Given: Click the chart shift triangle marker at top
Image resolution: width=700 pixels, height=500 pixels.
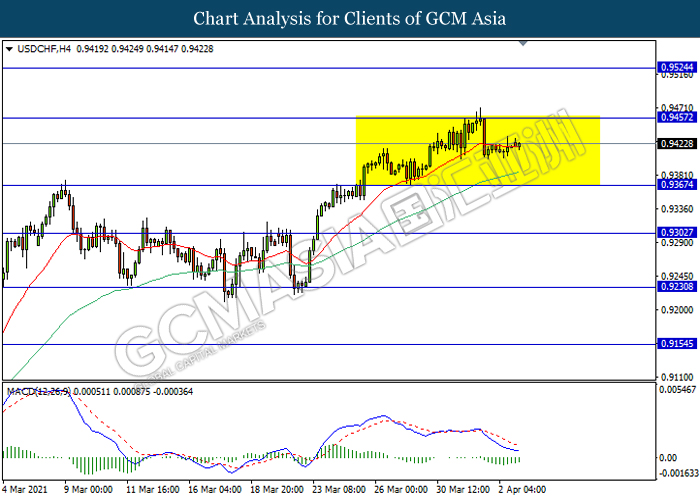Looking at the screenshot, I should tap(523, 43).
